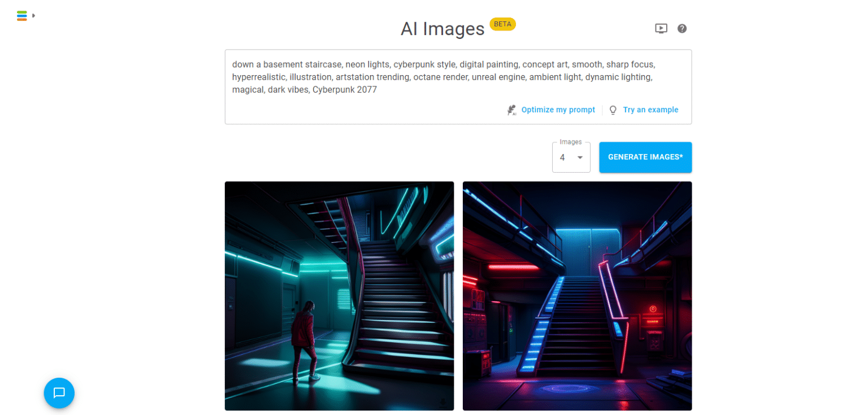868x415 pixels.
Task: Open the chat bubble button
Action: 59,393
